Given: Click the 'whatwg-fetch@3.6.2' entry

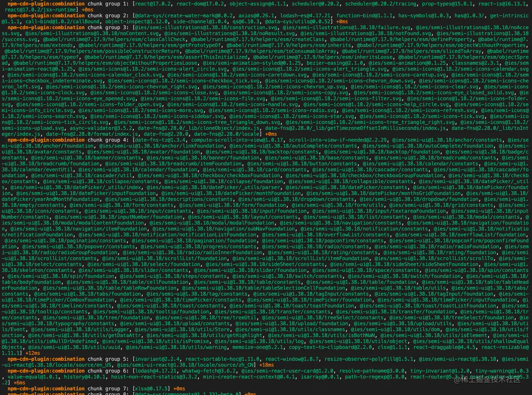Looking at the screenshot, I should (x=208, y=371).
